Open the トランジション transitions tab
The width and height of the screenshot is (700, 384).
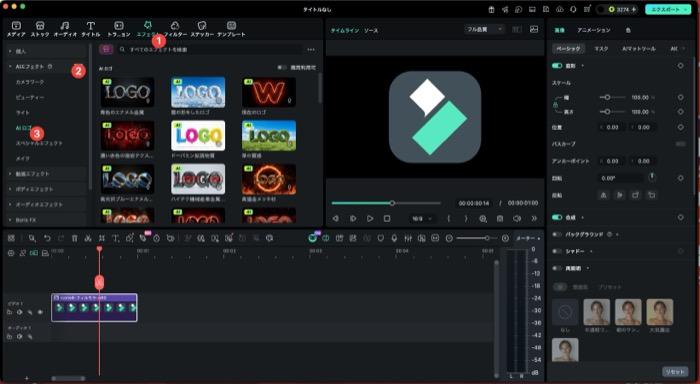(119, 29)
